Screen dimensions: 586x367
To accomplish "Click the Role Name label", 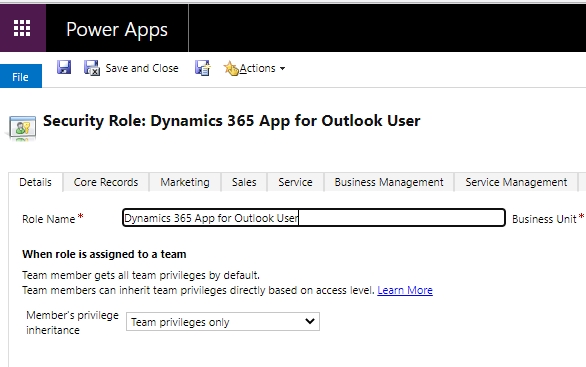I will tap(49, 219).
